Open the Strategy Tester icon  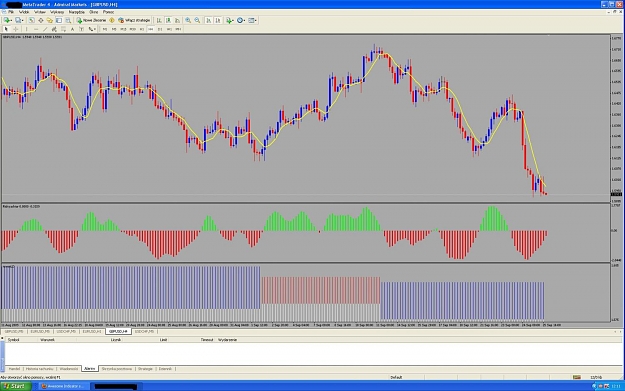pos(68,20)
